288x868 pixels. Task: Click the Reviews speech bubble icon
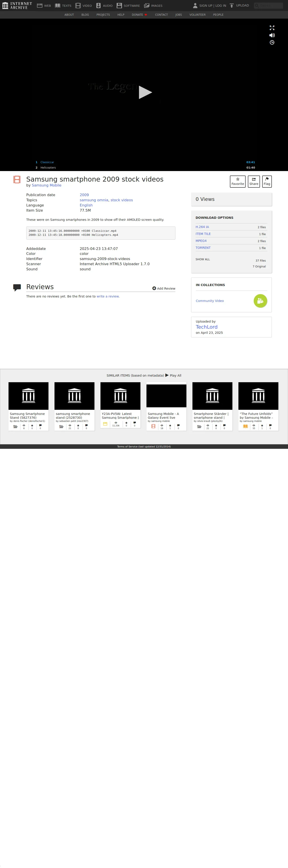click(x=17, y=288)
